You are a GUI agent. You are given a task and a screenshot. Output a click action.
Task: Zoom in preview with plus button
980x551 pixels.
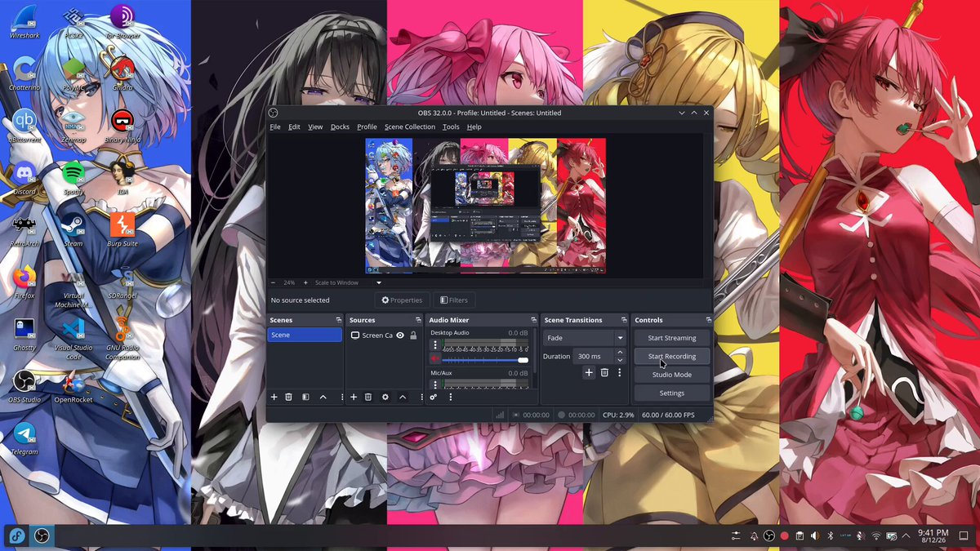tap(305, 282)
